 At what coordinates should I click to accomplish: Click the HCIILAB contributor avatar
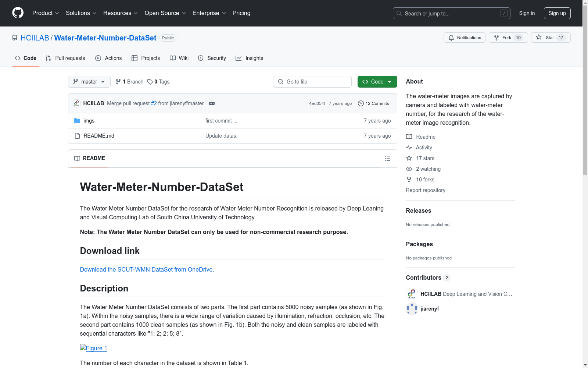tap(412, 294)
